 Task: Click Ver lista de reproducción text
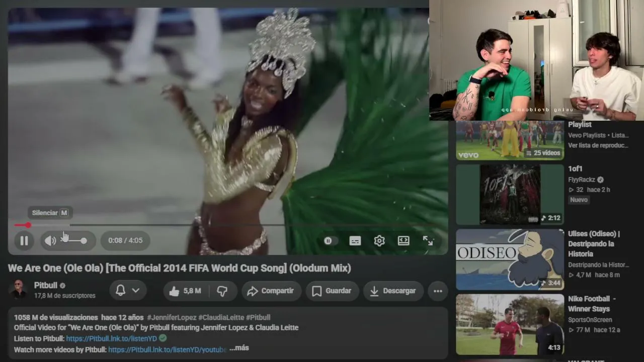pos(598,145)
